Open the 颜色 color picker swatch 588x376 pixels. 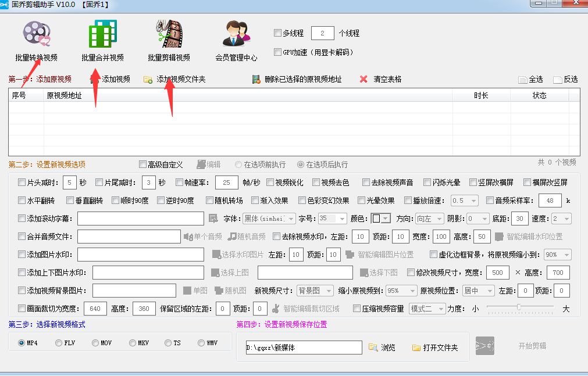tap(380, 218)
